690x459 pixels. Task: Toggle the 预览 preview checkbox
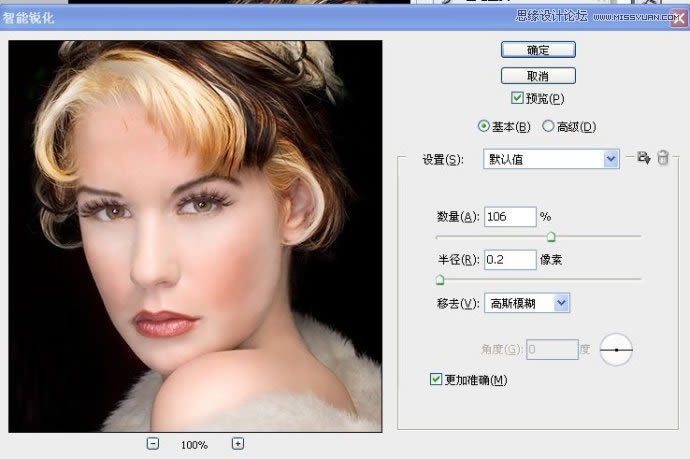point(517,98)
